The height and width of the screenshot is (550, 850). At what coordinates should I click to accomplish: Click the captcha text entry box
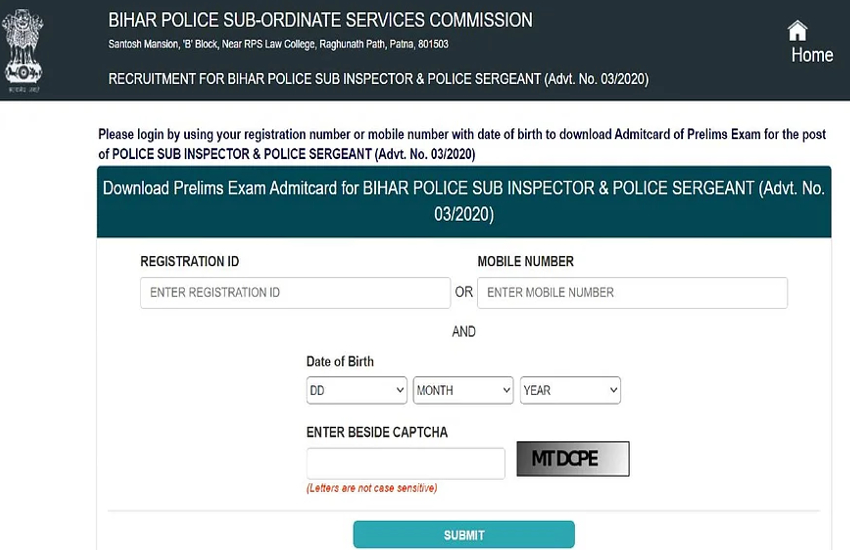point(405,464)
